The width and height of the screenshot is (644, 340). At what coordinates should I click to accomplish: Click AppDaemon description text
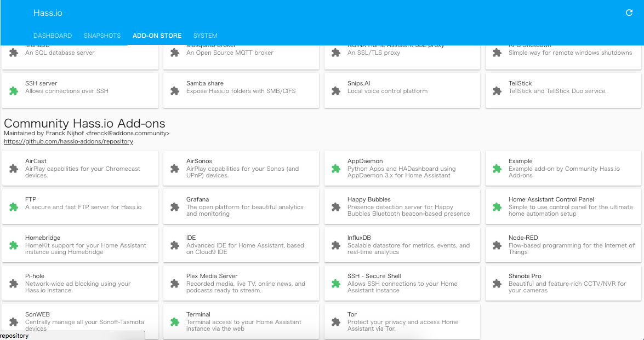(401, 172)
